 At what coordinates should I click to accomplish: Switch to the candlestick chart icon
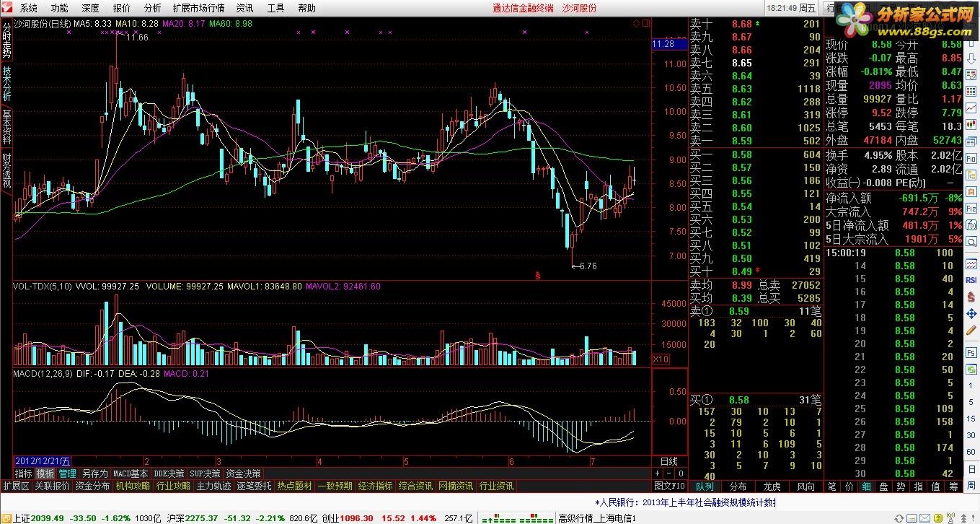point(971,124)
